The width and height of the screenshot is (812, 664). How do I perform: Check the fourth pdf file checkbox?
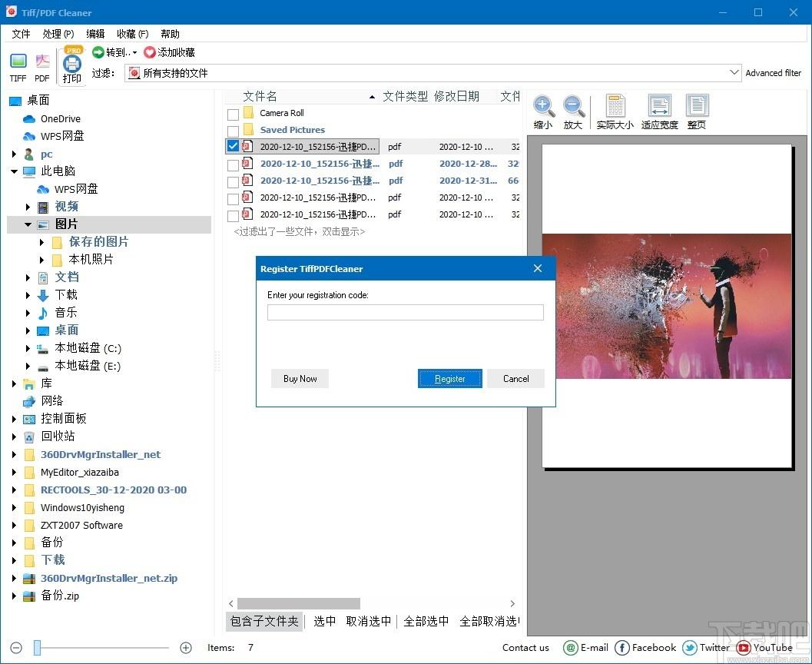coord(233,199)
